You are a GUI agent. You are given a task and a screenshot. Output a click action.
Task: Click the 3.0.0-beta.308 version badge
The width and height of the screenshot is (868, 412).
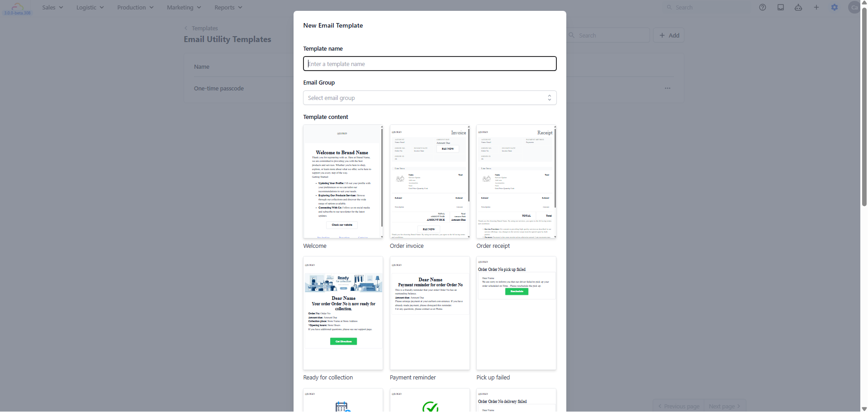18,13
